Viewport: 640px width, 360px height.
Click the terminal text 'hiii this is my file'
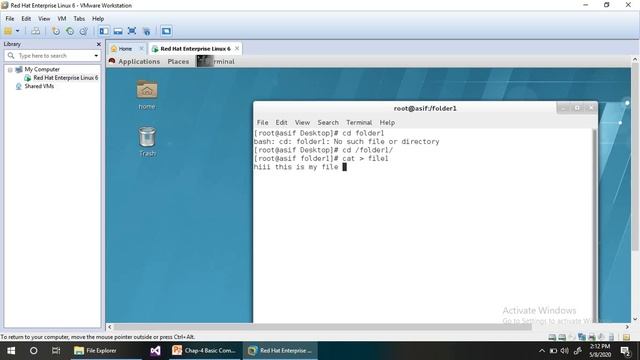(296, 167)
